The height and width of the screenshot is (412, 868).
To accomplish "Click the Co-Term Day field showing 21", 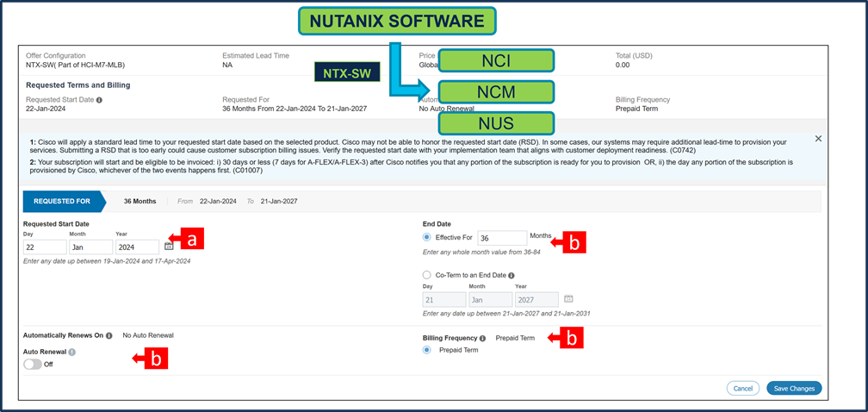I will click(x=444, y=300).
